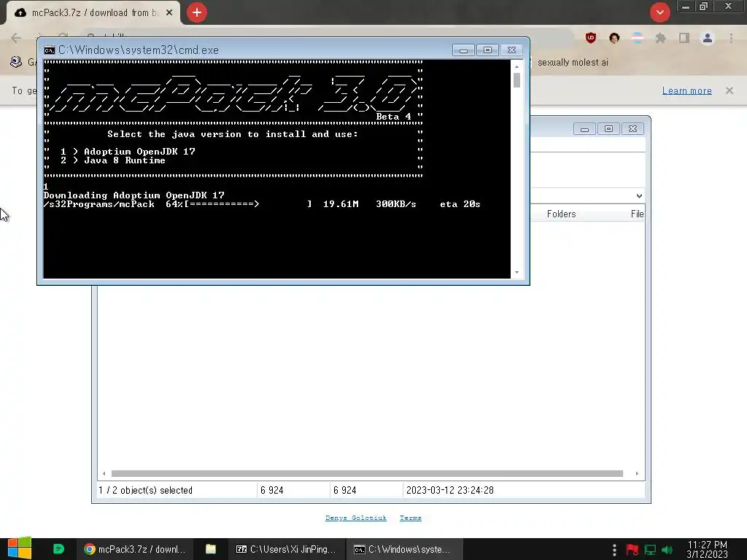The height and width of the screenshot is (560, 747).
Task: Click the cmd.exe title bar icon
Action: pyautogui.click(x=49, y=50)
